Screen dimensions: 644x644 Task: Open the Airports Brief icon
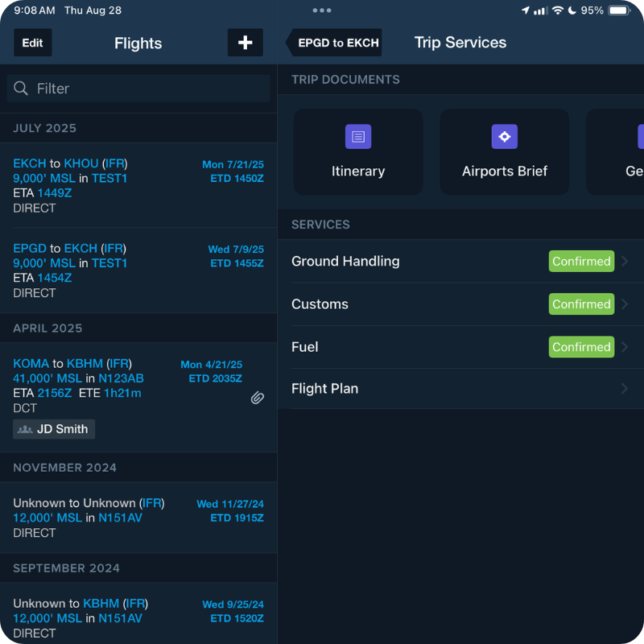coord(505,137)
